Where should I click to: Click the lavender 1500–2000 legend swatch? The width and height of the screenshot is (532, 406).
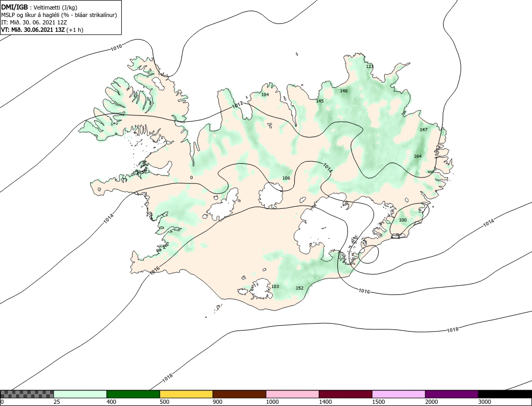pyautogui.click(x=398, y=394)
